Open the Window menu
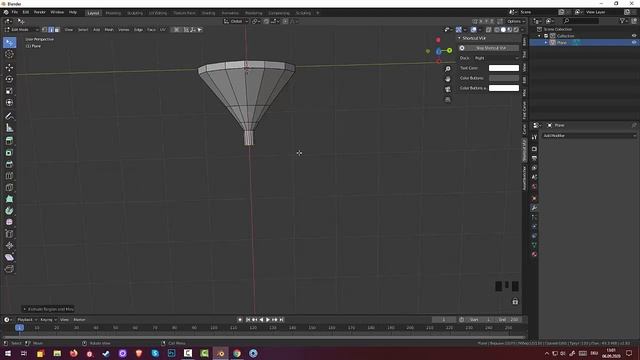Image resolution: width=640 pixels, height=360 pixels. click(57, 12)
